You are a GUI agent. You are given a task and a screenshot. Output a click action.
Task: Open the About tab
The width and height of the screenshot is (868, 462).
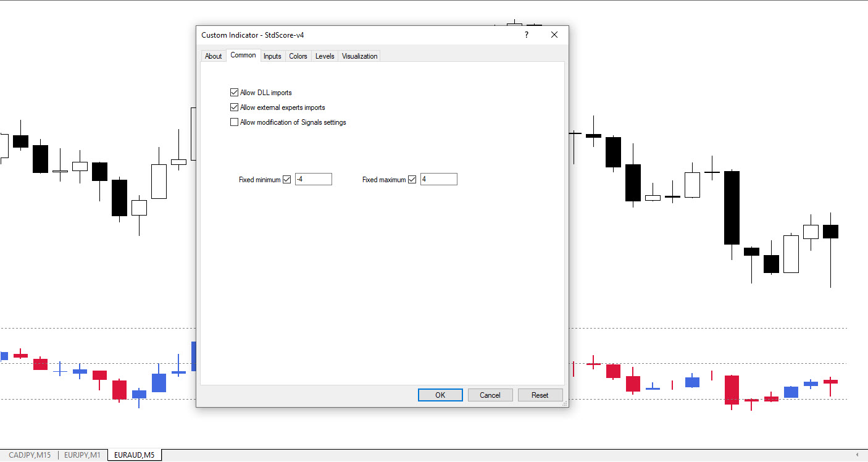(x=213, y=56)
